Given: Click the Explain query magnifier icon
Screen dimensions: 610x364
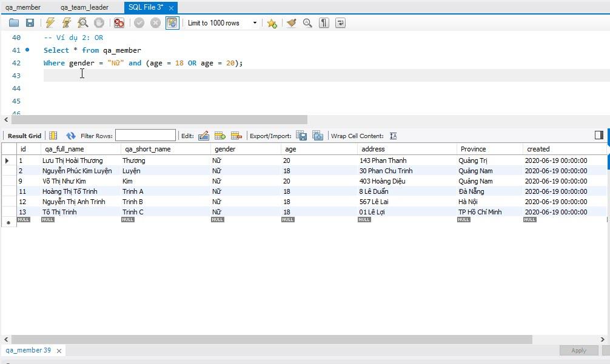Looking at the screenshot, I should click(82, 23).
